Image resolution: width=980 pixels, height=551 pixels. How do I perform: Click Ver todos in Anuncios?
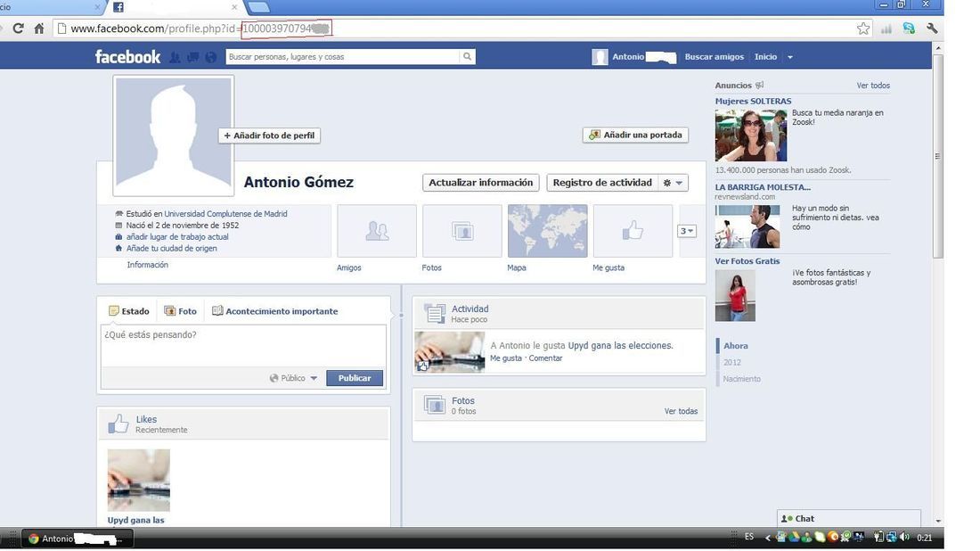(x=873, y=85)
